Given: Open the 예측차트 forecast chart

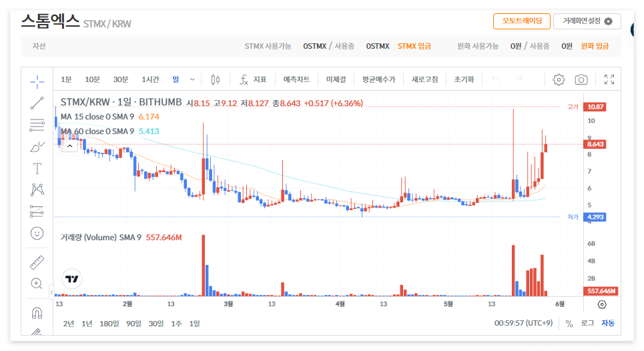Looking at the screenshot, I should tap(296, 79).
